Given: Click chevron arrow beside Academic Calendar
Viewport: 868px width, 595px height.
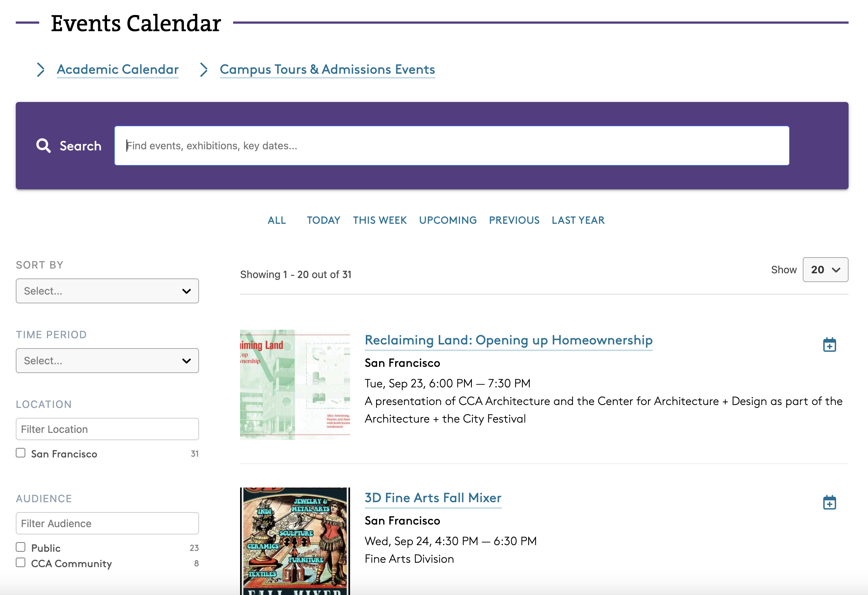Looking at the screenshot, I should (41, 70).
